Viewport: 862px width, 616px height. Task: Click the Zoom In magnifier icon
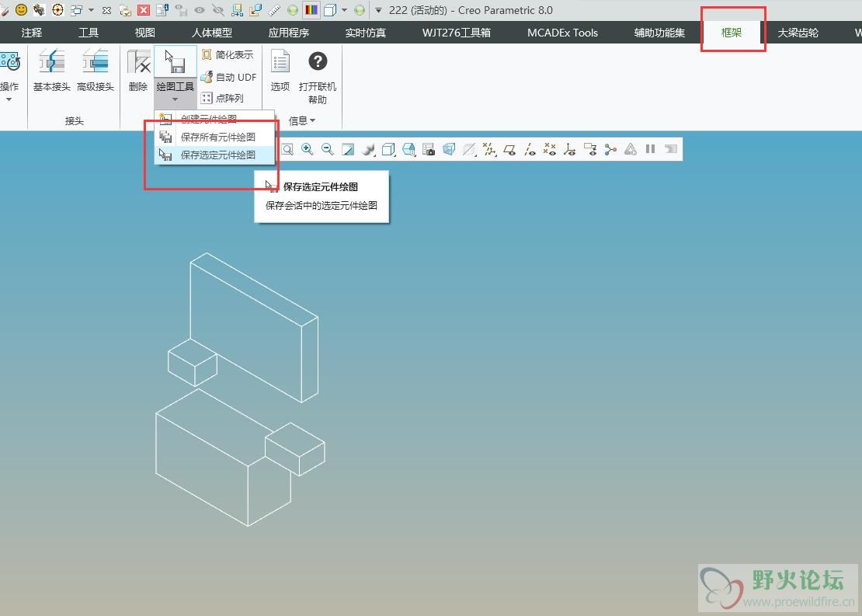pyautogui.click(x=308, y=149)
